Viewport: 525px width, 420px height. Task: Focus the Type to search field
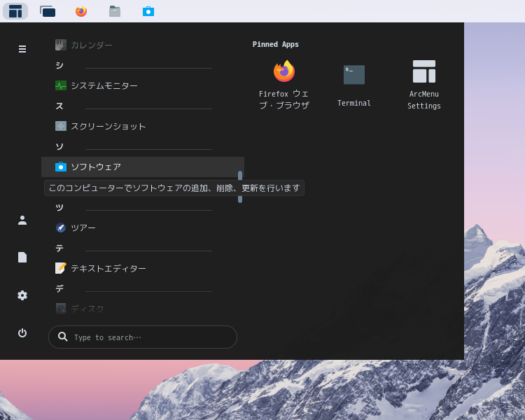[x=143, y=337]
